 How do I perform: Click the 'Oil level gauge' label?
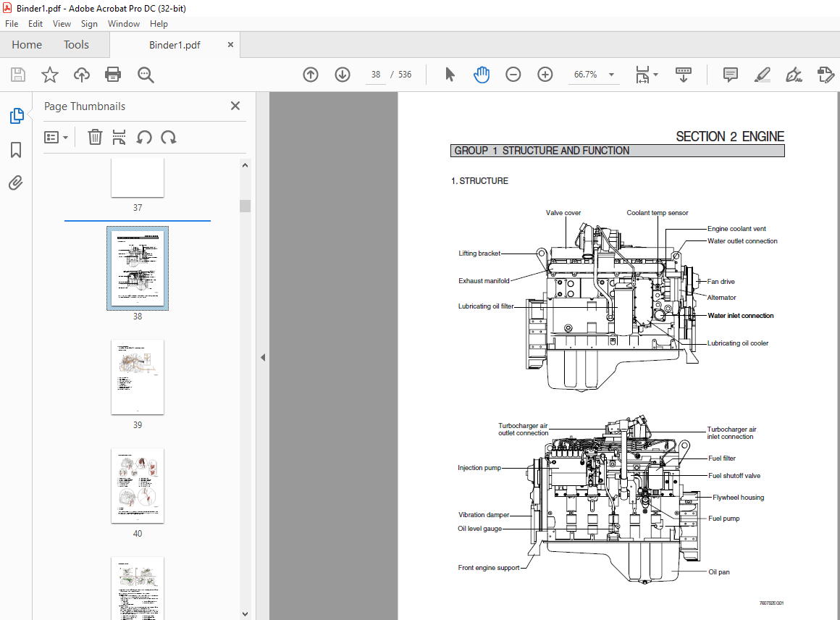click(479, 528)
